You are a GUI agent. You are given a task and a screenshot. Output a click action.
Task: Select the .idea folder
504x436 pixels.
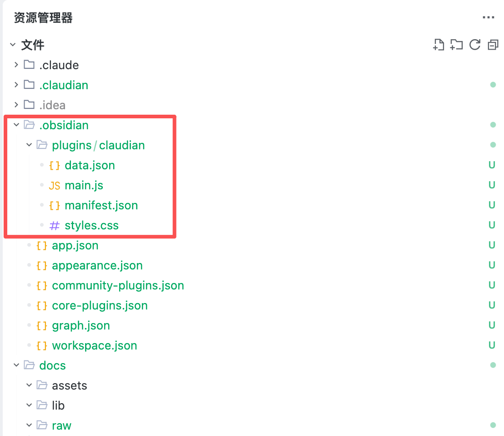pyautogui.click(x=52, y=105)
